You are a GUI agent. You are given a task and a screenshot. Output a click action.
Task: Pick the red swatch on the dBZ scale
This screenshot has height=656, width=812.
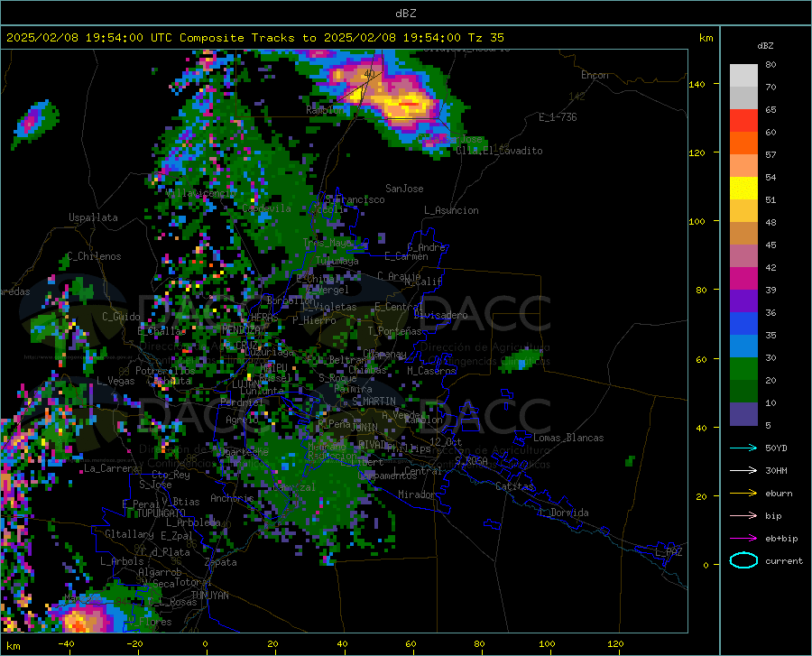[743, 121]
